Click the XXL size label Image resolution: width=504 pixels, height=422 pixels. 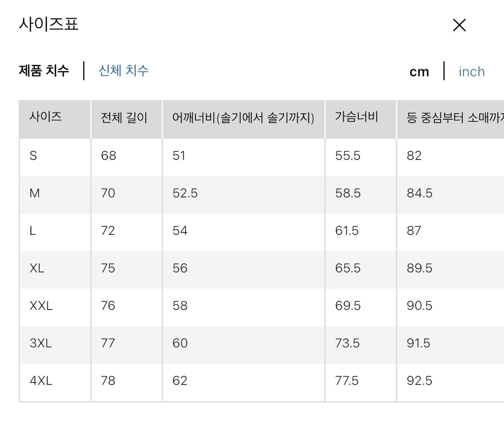pyautogui.click(x=40, y=306)
